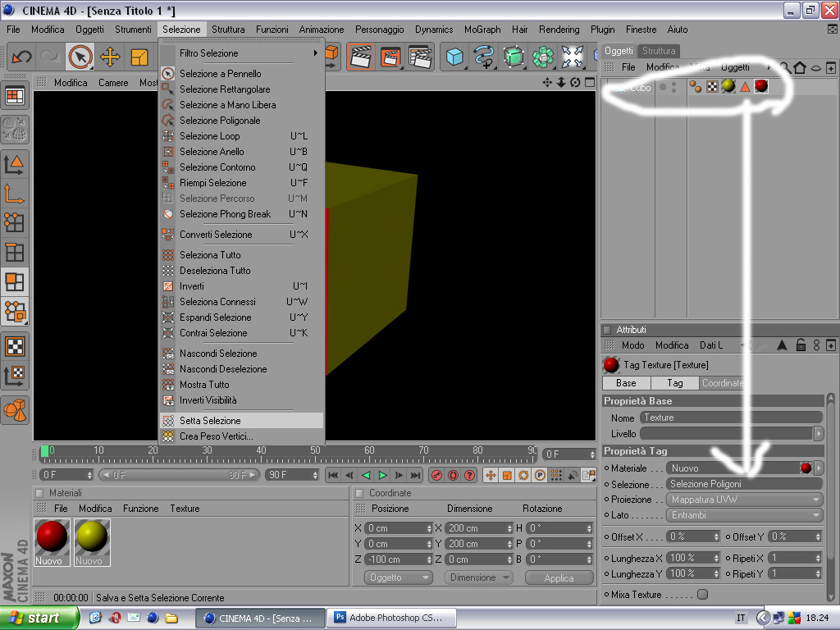Click the deformer arrows icon

(x=572, y=57)
